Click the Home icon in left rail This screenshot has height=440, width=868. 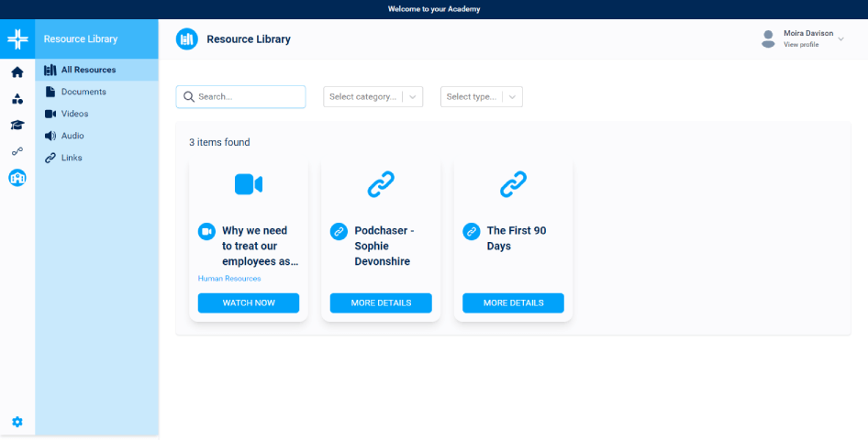point(17,72)
